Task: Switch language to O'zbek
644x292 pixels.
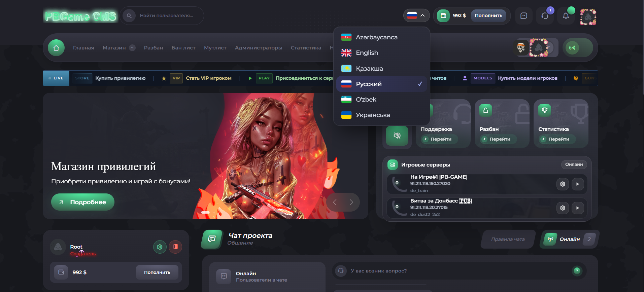Action: coord(382,100)
